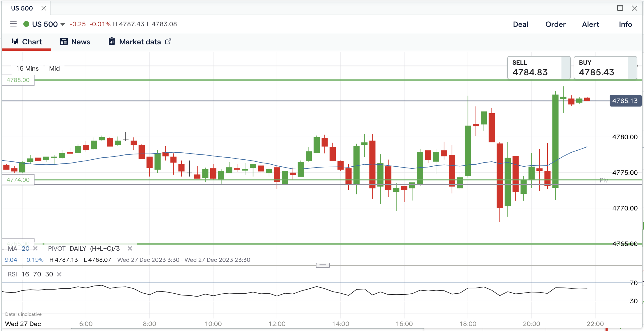This screenshot has width=644, height=331.
Task: Click the 12:00 time axis label
Action: pyautogui.click(x=277, y=324)
